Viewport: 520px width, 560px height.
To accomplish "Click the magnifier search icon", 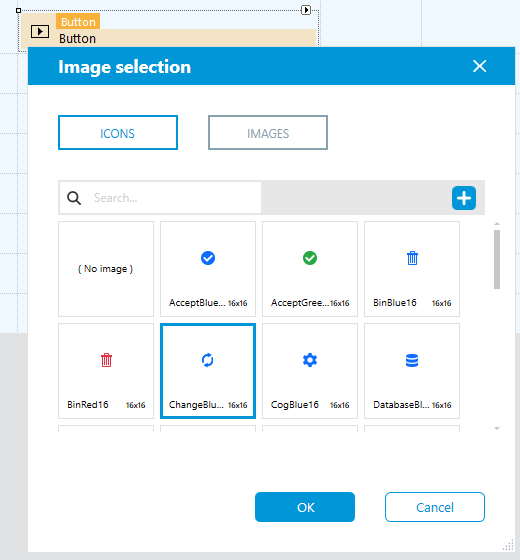I will pyautogui.click(x=74, y=198).
